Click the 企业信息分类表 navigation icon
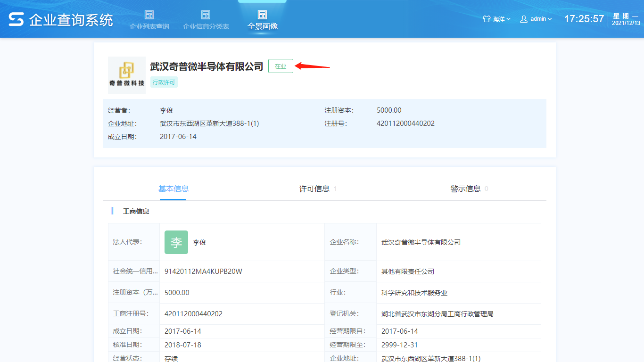This screenshot has width=644, height=362. [206, 15]
